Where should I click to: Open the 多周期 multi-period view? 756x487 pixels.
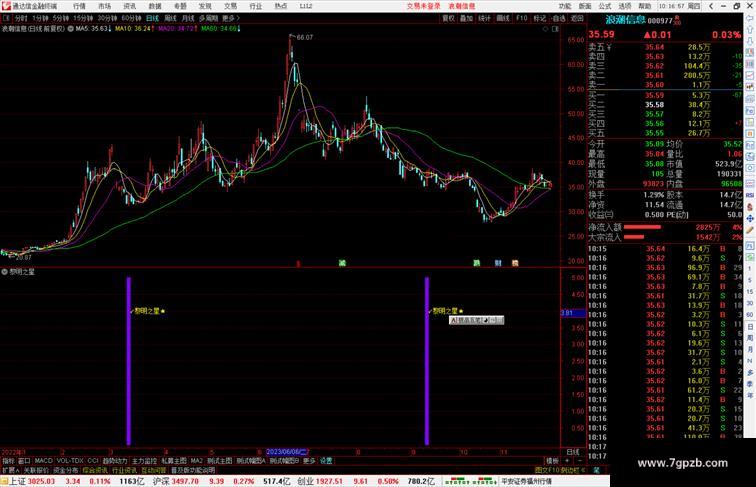point(208,18)
